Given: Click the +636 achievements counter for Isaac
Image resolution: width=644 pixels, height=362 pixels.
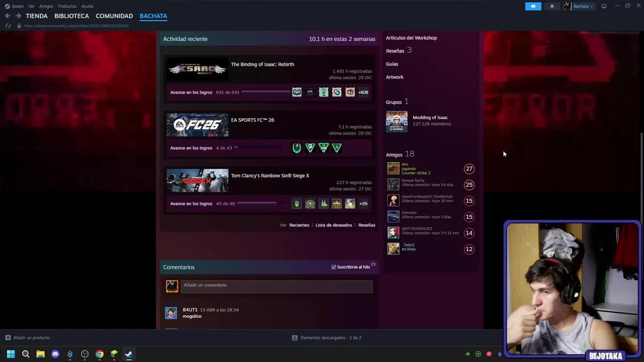Looking at the screenshot, I should [x=363, y=92].
